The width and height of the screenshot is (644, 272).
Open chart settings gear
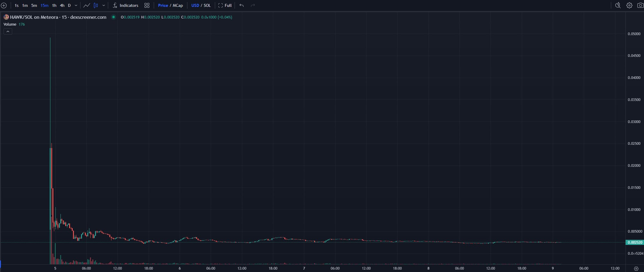(629, 5)
